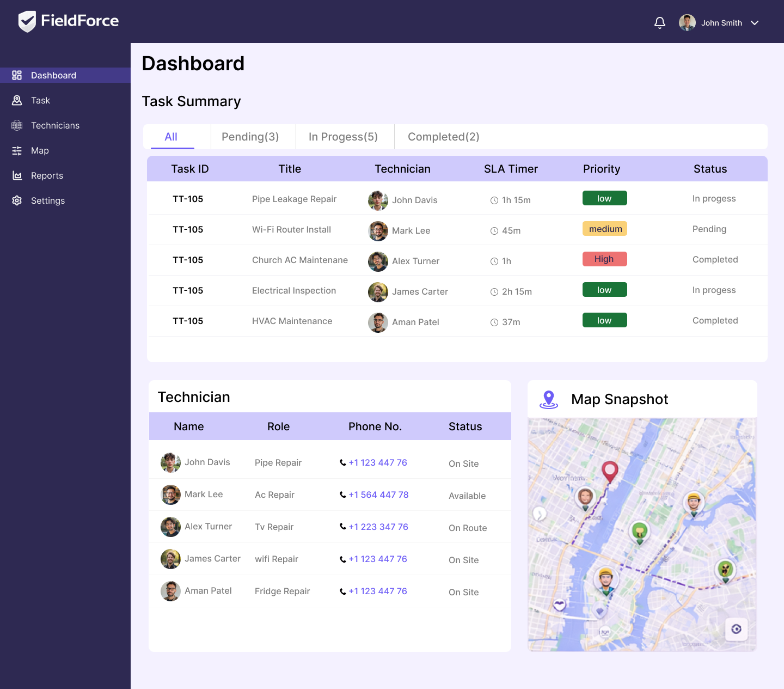This screenshot has height=689, width=784.
Task: Click the FieldForce shield logo
Action: tap(27, 22)
